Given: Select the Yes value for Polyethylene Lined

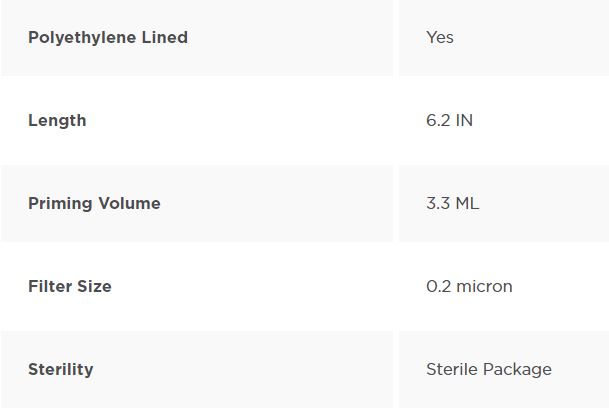Looking at the screenshot, I should tap(440, 37).
